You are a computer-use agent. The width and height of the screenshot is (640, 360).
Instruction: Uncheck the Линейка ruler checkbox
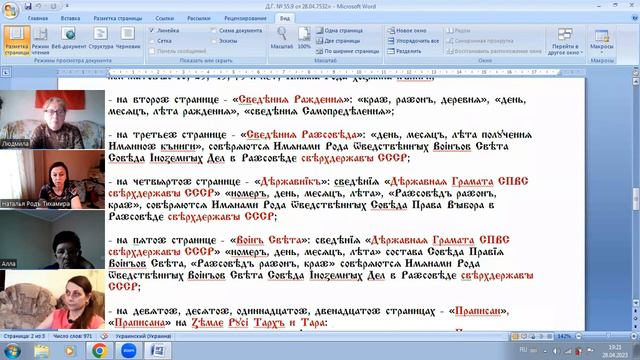click(152, 31)
